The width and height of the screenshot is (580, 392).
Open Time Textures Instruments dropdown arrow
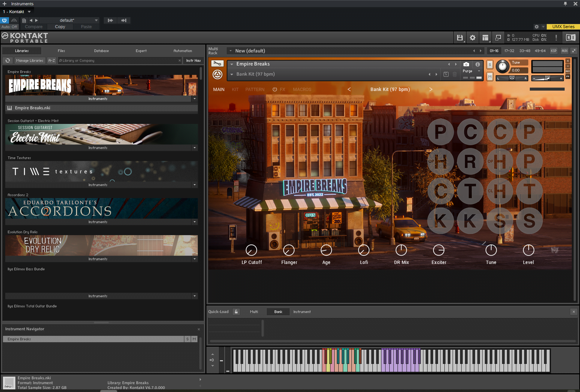click(x=194, y=185)
